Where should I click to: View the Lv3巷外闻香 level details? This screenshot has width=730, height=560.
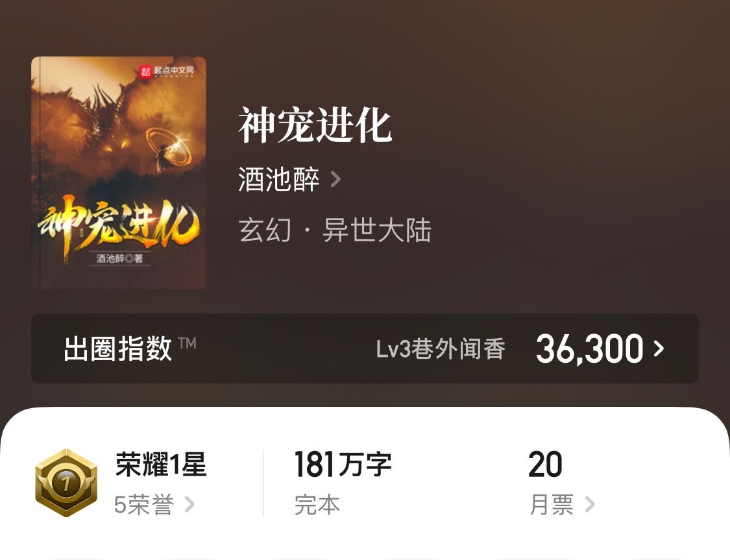441,349
